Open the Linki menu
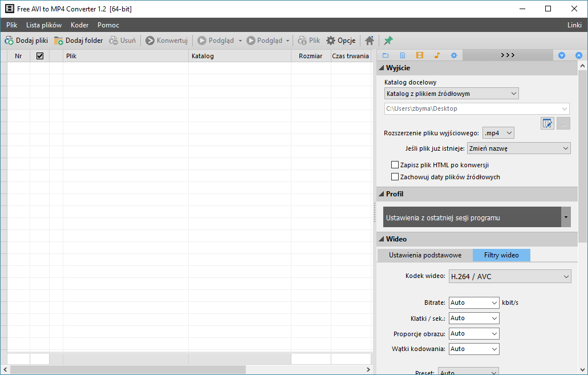This screenshot has height=375, width=588. coord(574,25)
